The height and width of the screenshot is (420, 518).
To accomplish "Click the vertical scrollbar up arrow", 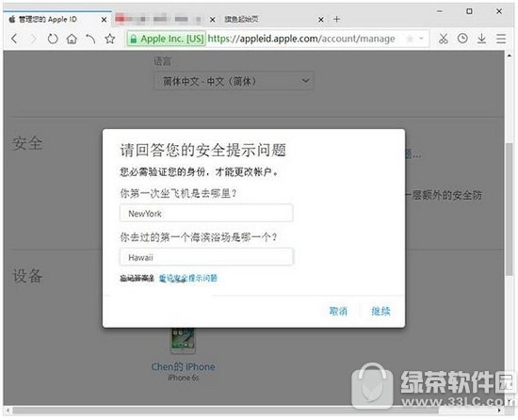I will click(x=510, y=56).
